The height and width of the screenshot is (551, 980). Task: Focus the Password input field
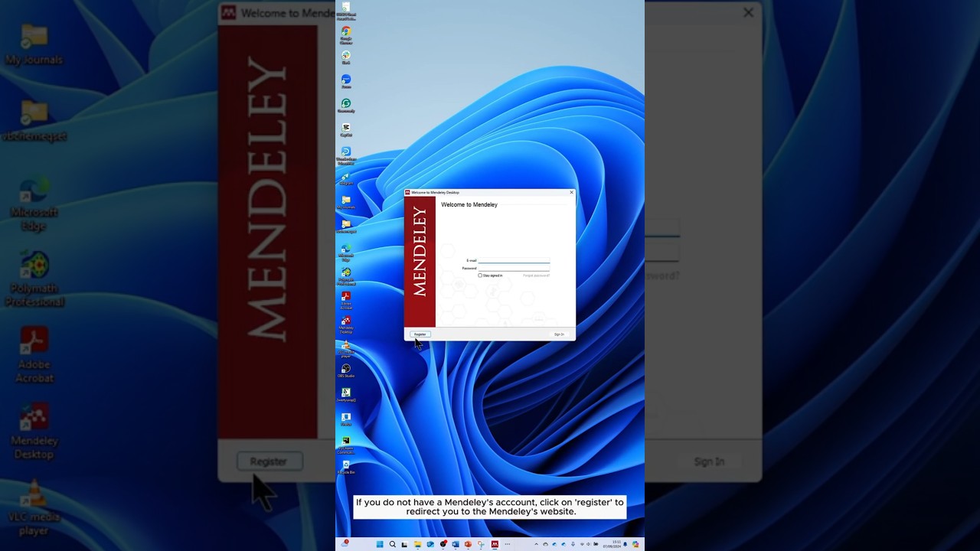point(514,268)
